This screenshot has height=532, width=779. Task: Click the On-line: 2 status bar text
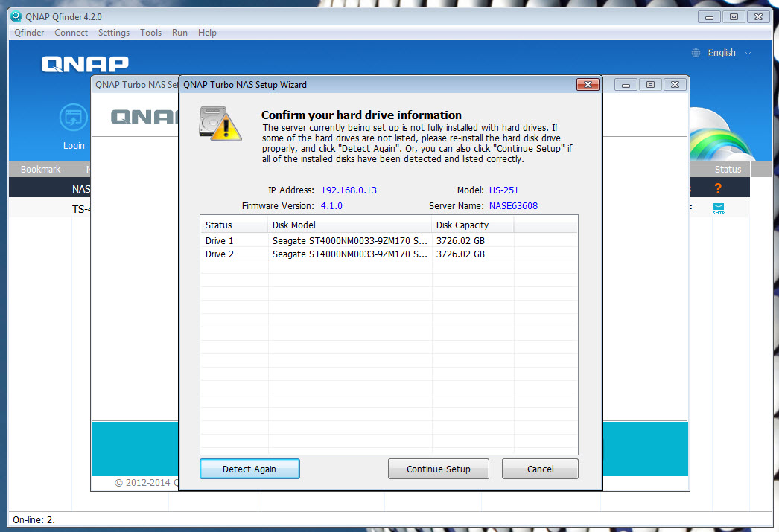pyautogui.click(x=34, y=519)
